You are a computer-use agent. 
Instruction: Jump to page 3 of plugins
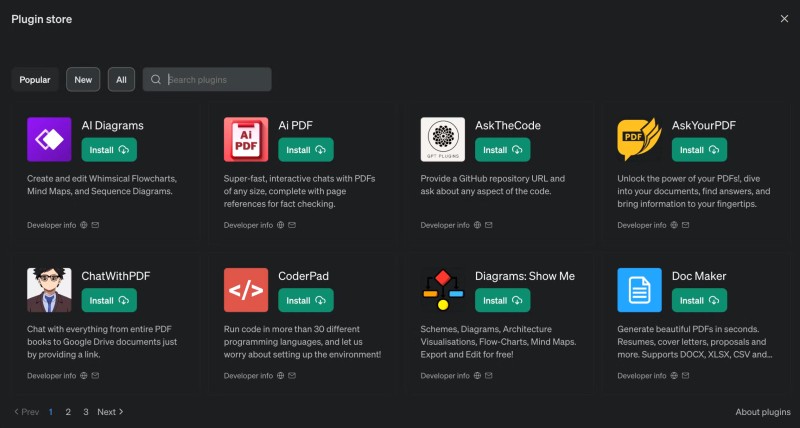coord(86,412)
